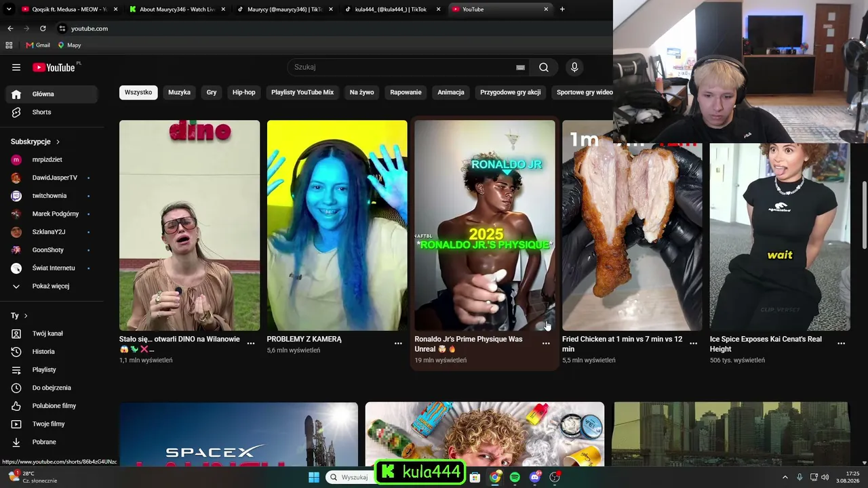The height and width of the screenshot is (488, 868).
Task: Play the blue-haired PROBLEMY Z KAMERĄ short
Action: tap(337, 226)
